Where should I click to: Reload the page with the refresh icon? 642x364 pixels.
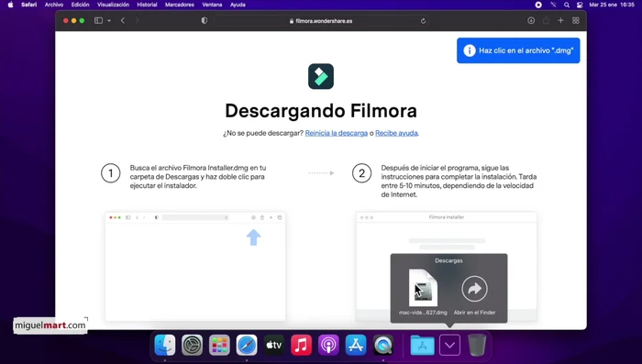pyautogui.click(x=423, y=21)
